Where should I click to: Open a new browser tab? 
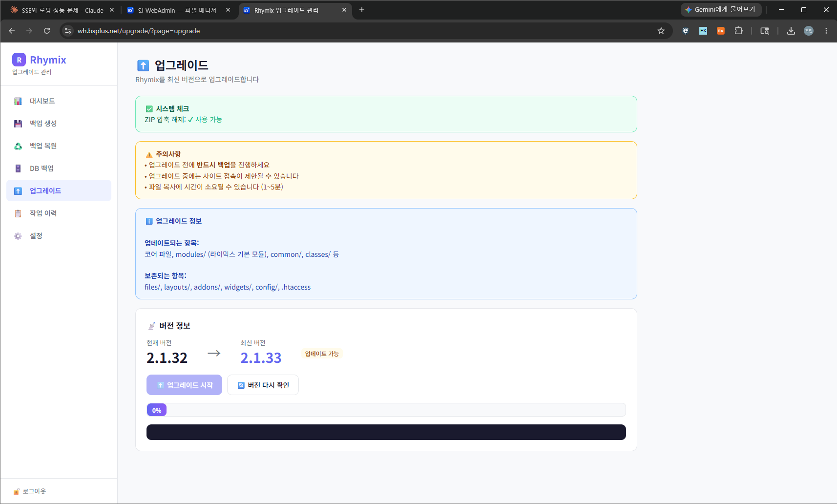click(x=362, y=10)
